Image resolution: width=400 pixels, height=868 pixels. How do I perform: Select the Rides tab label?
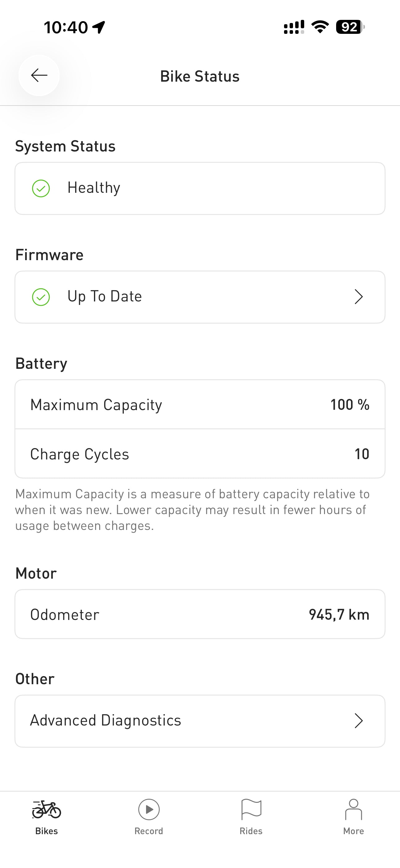[x=251, y=831]
